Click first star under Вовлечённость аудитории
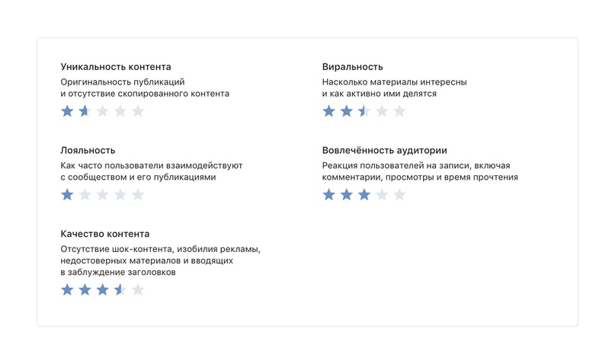This screenshot has width=615, height=364. pyautogui.click(x=329, y=194)
